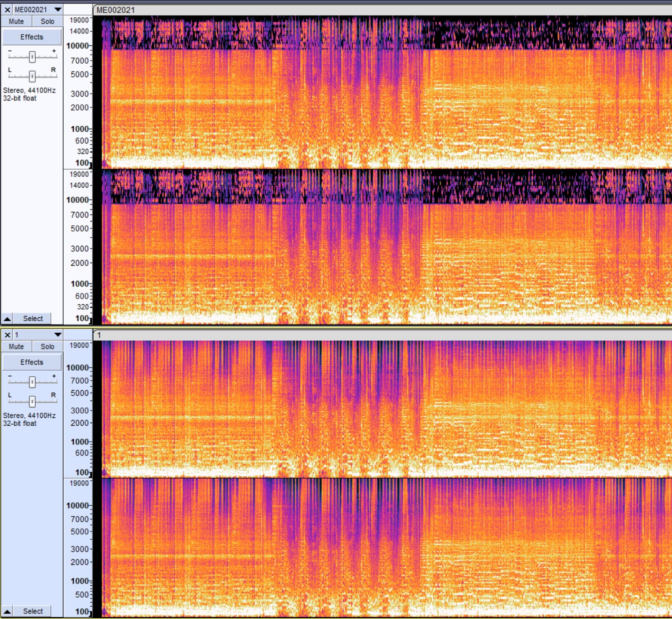Click the gain slider on the ME002021 track
Image resolution: width=672 pixels, height=619 pixels.
pyautogui.click(x=32, y=57)
